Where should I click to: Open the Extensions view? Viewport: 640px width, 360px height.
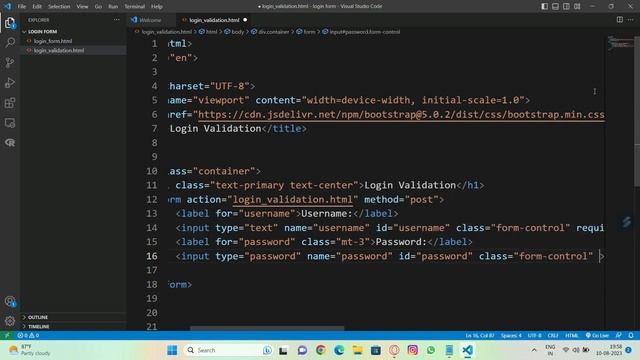click(x=10, y=102)
